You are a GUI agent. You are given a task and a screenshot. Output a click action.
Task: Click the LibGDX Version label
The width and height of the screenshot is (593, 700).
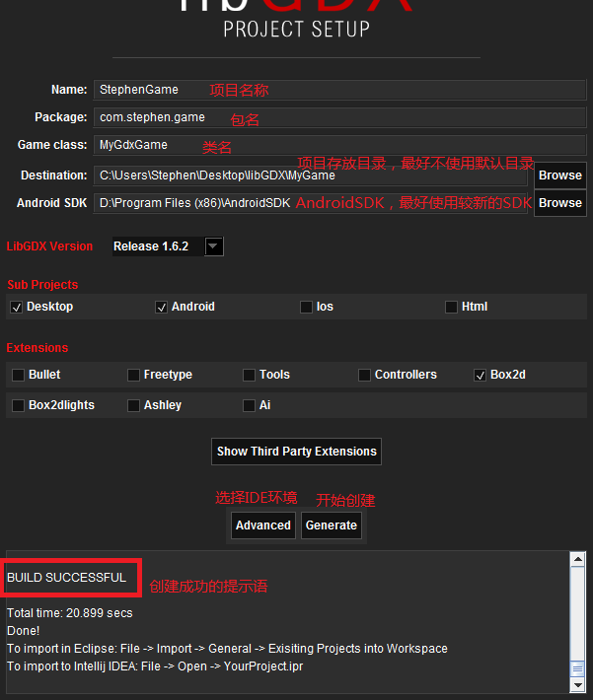(49, 246)
